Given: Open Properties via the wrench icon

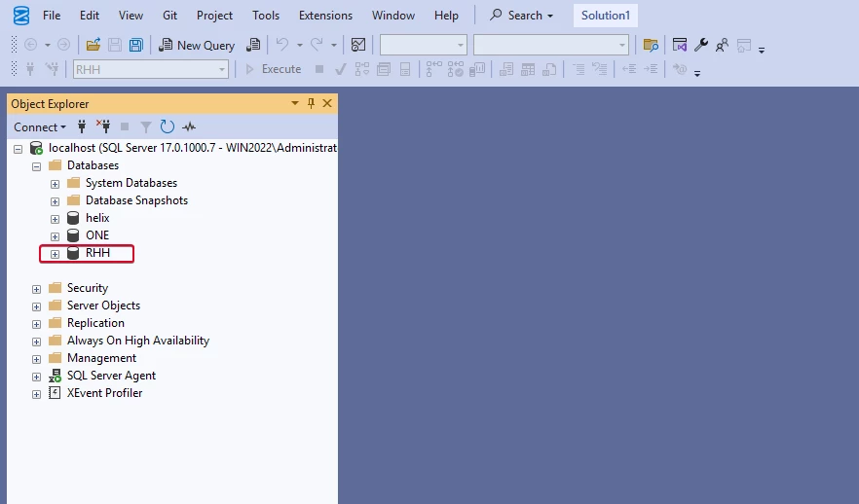Looking at the screenshot, I should pyautogui.click(x=700, y=45).
